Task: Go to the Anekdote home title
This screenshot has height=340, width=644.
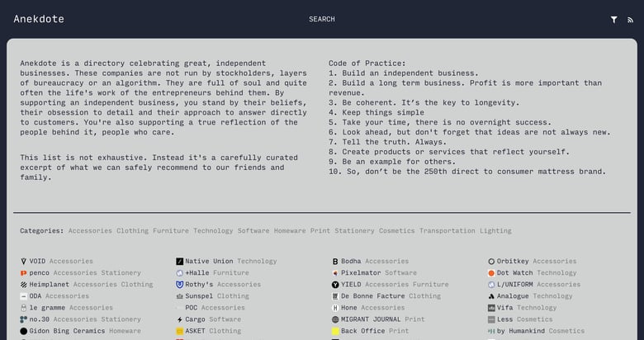Action: point(39,19)
